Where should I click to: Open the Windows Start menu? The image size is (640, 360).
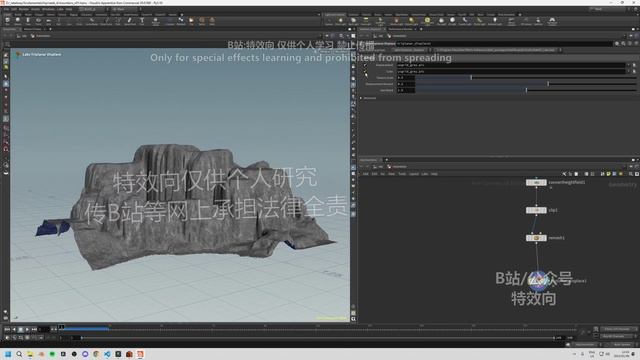point(8,354)
